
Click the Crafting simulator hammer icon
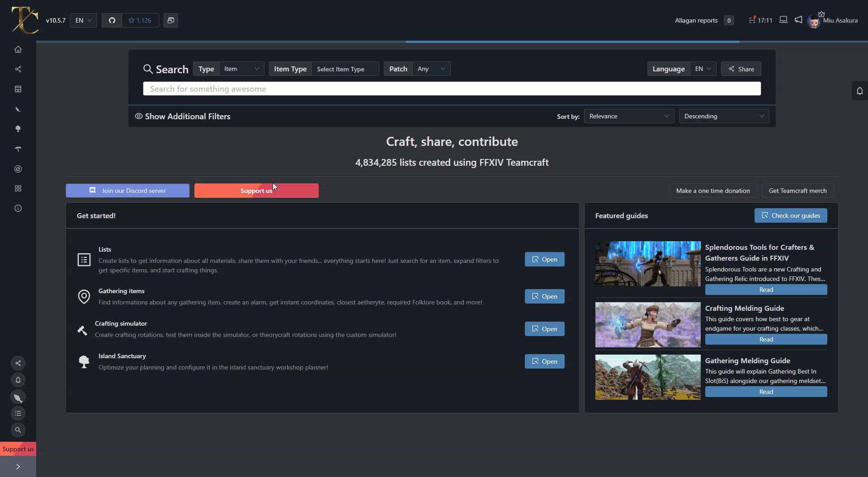pyautogui.click(x=82, y=330)
